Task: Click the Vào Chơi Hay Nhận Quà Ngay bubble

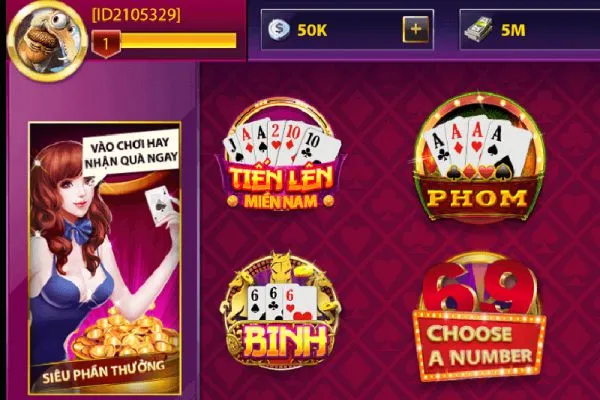Action: (131, 152)
